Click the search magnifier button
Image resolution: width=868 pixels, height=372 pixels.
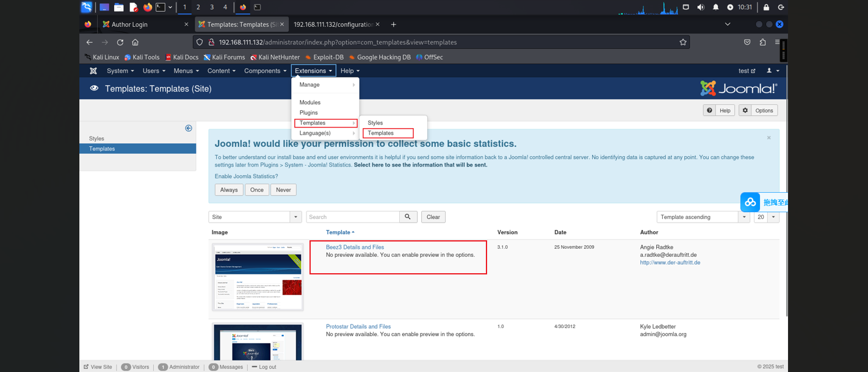click(x=408, y=216)
